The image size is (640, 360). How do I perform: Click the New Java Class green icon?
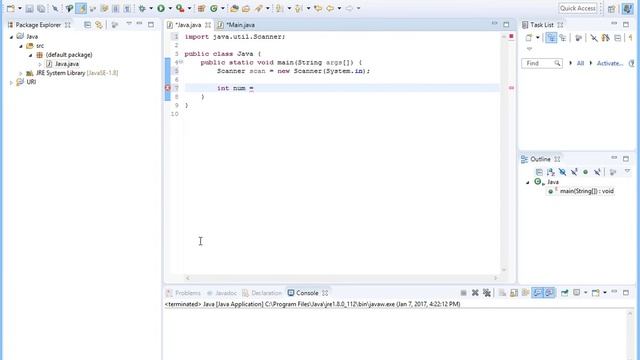point(213,8)
